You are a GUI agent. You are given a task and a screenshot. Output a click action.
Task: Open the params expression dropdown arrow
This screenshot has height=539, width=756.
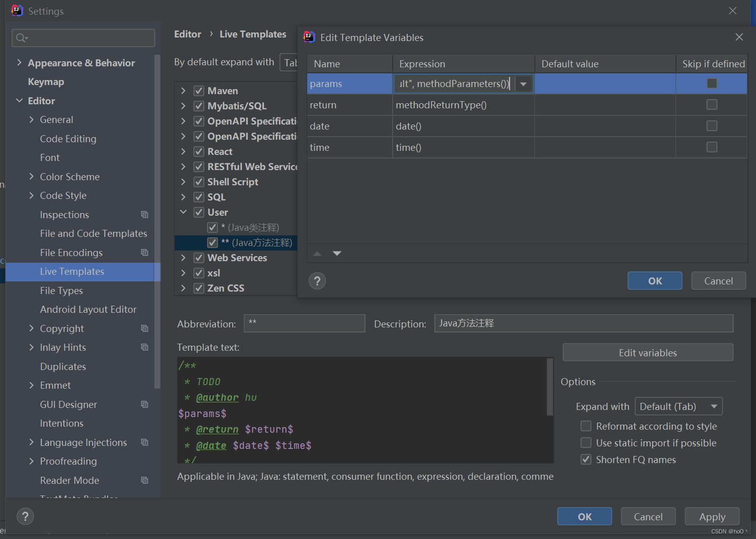(523, 84)
